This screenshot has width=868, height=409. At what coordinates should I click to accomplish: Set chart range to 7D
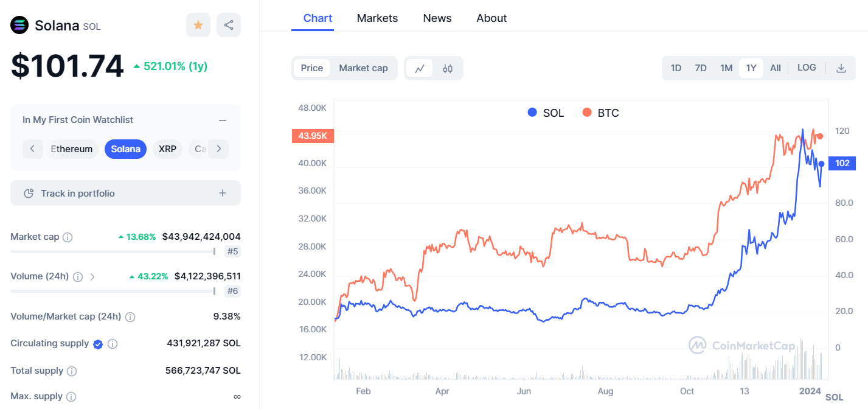coord(701,68)
